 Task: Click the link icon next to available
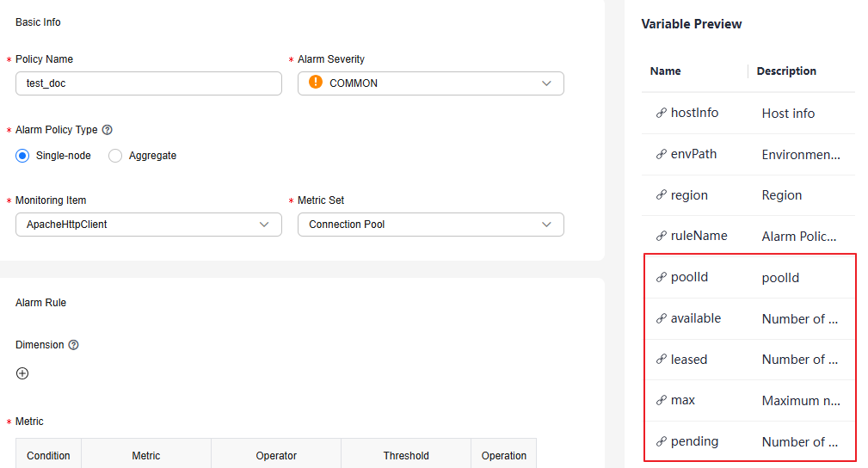661,318
